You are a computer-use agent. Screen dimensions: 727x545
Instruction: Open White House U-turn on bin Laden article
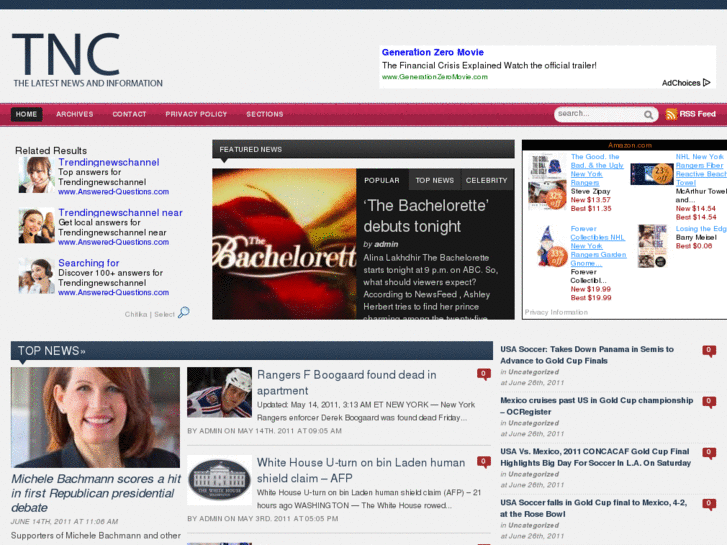pyautogui.click(x=361, y=470)
